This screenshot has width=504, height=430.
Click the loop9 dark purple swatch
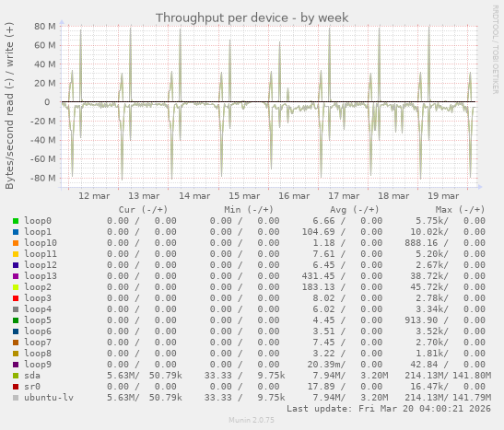pos(16,365)
